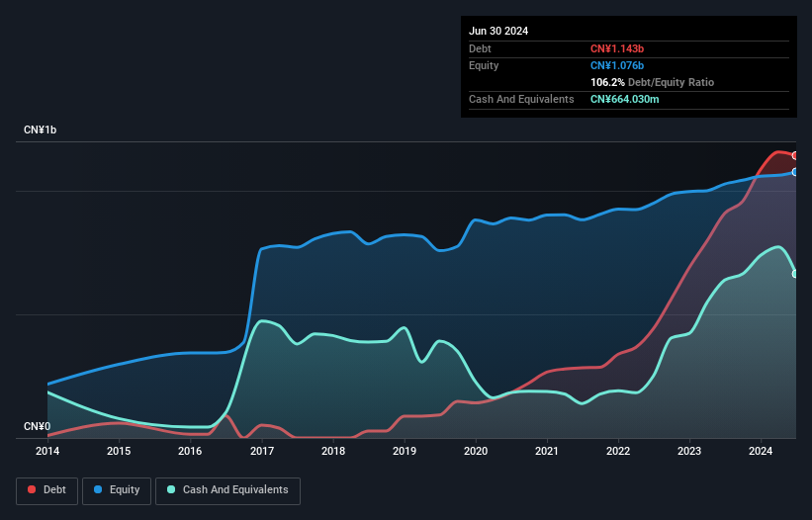Click the 2015 x-axis label
The image size is (812, 520).
pos(119,451)
